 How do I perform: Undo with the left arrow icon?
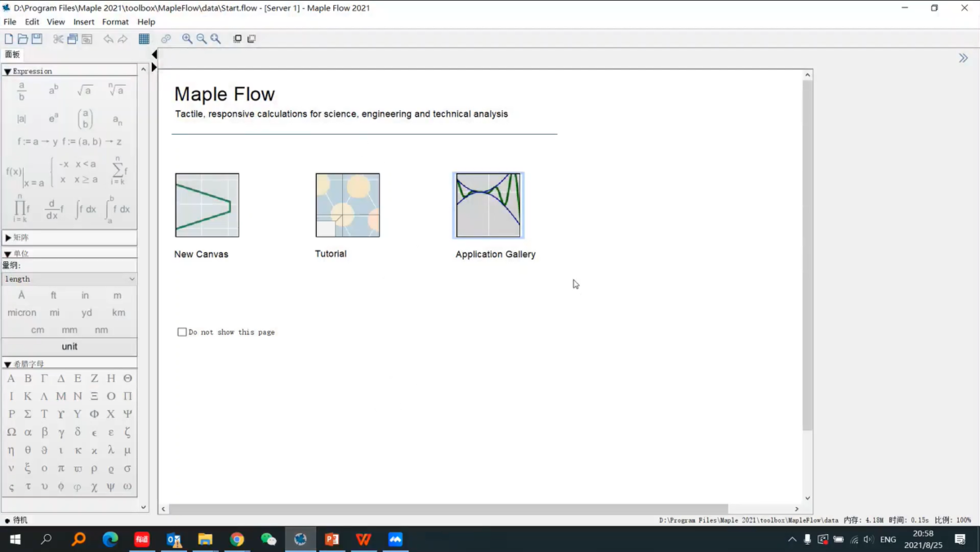108,38
